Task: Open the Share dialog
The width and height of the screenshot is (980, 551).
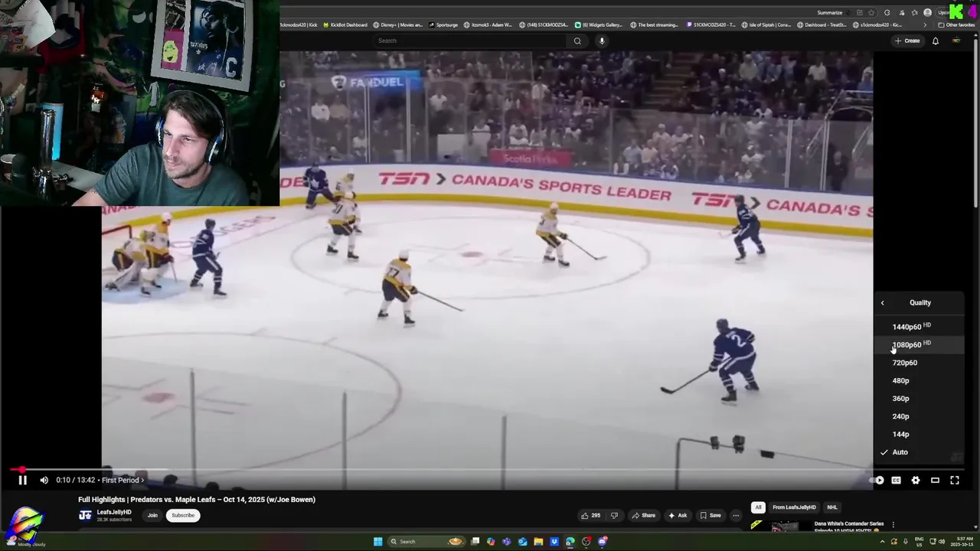Action: click(x=643, y=515)
